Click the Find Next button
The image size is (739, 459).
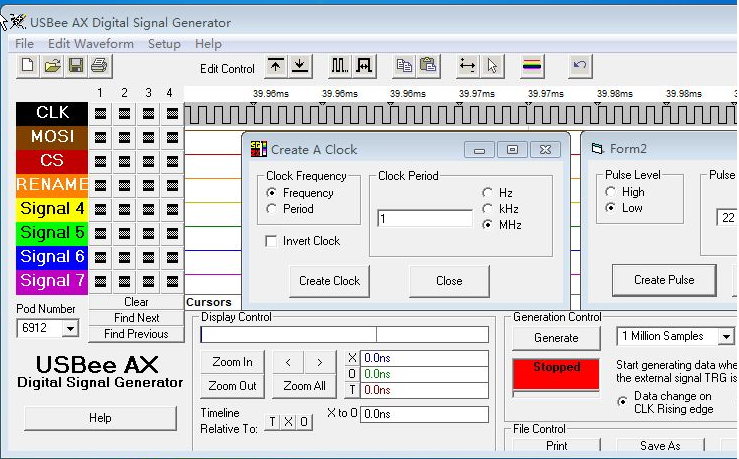136,318
